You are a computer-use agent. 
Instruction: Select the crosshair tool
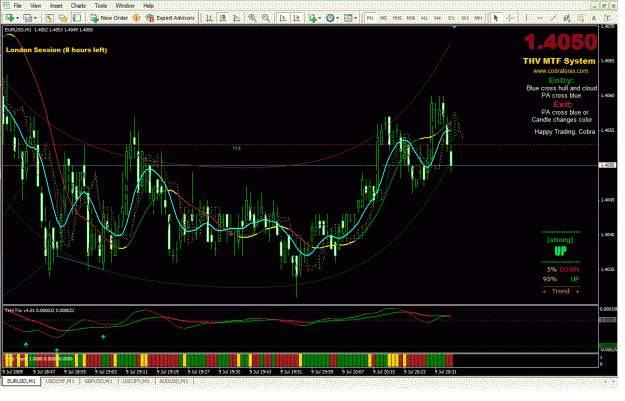click(510, 18)
